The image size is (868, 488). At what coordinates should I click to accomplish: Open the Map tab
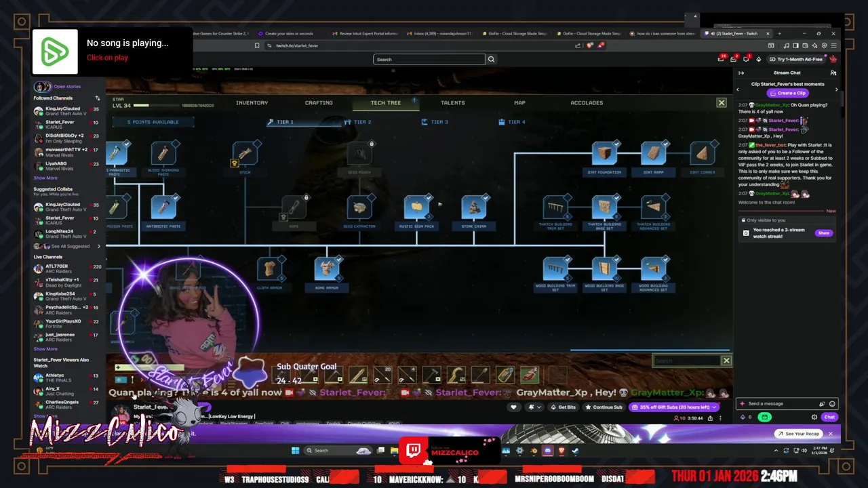tap(519, 103)
